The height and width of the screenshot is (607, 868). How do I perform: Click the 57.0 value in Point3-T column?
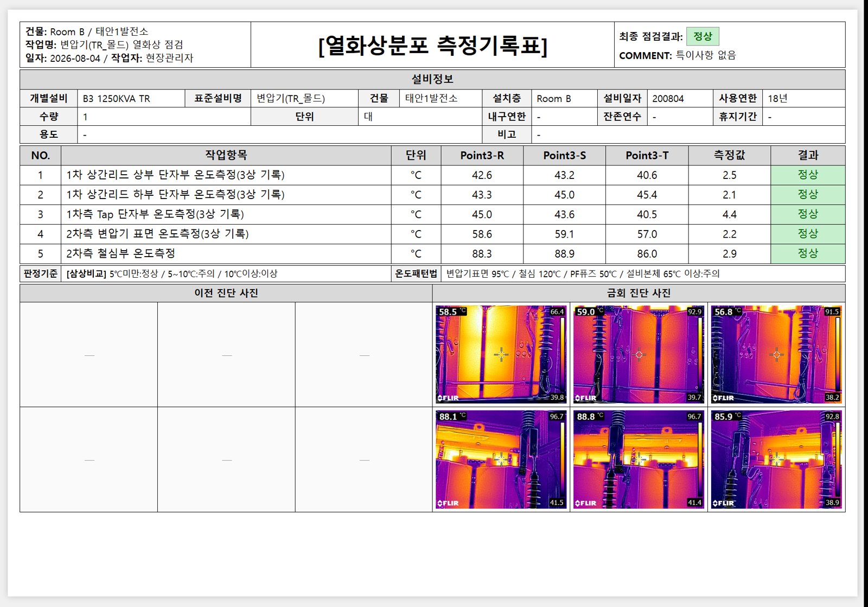click(647, 234)
